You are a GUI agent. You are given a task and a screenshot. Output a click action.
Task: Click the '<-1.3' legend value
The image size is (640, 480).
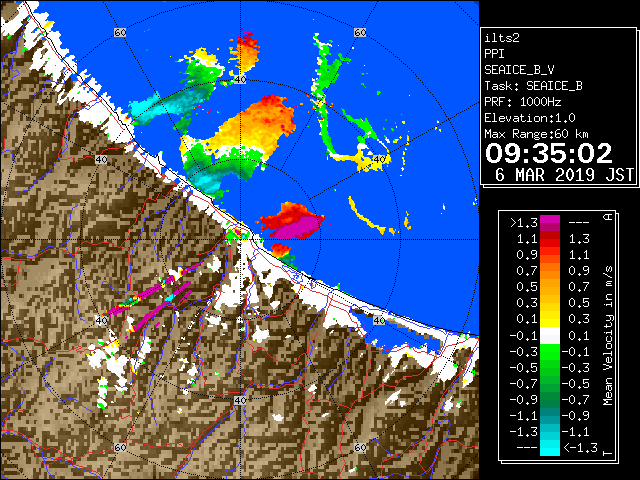click(x=580, y=448)
